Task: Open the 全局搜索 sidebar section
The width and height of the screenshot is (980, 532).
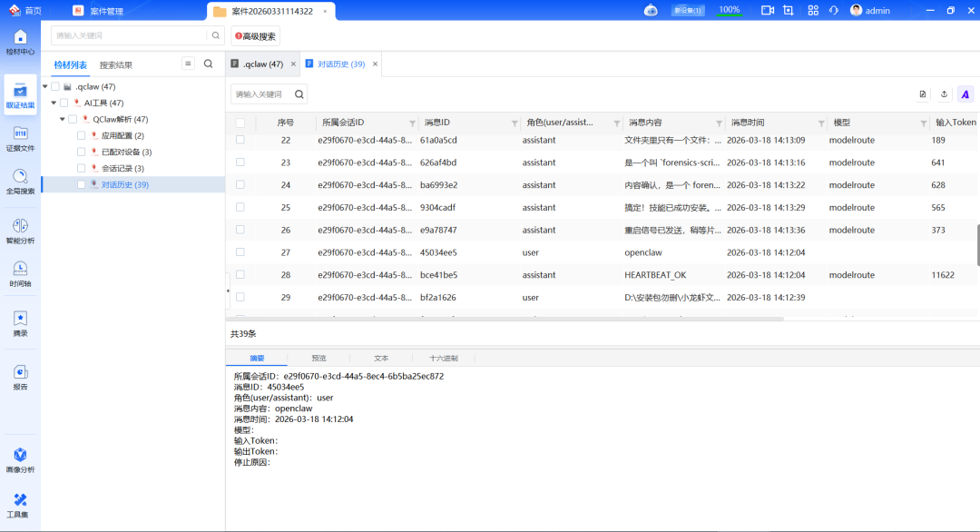Action: click(x=20, y=182)
